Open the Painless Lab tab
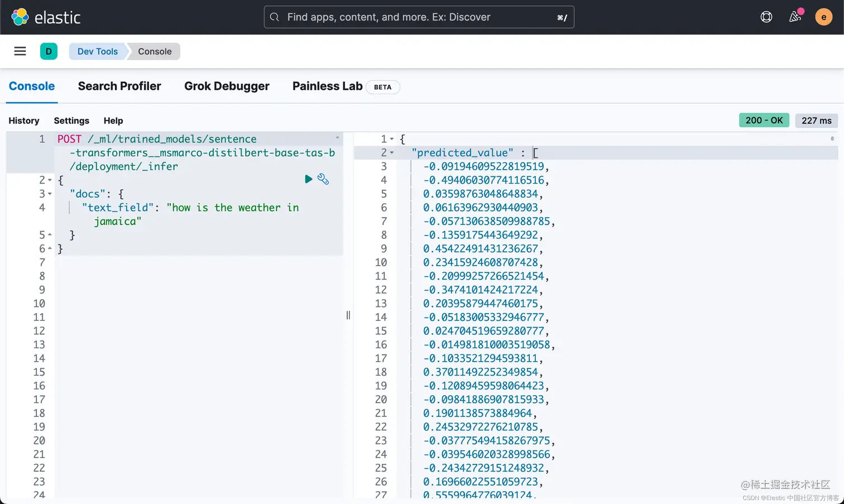The height and width of the screenshot is (504, 844). pyautogui.click(x=328, y=87)
